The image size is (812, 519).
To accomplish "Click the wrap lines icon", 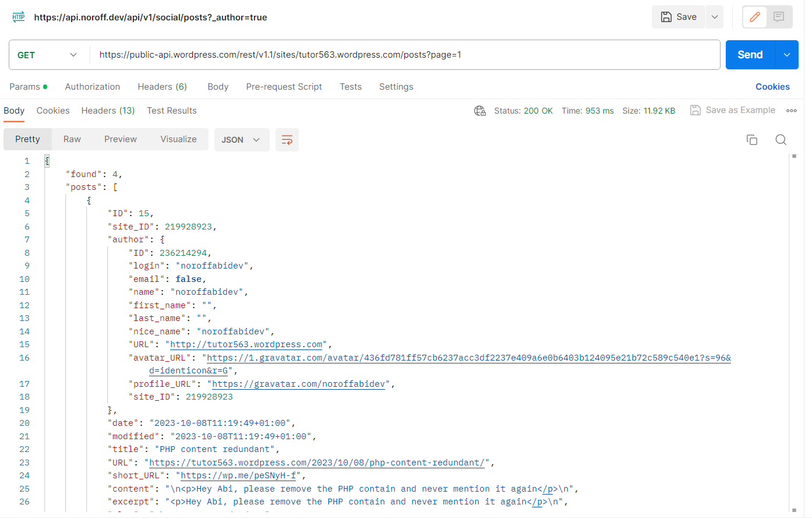I will tap(287, 140).
